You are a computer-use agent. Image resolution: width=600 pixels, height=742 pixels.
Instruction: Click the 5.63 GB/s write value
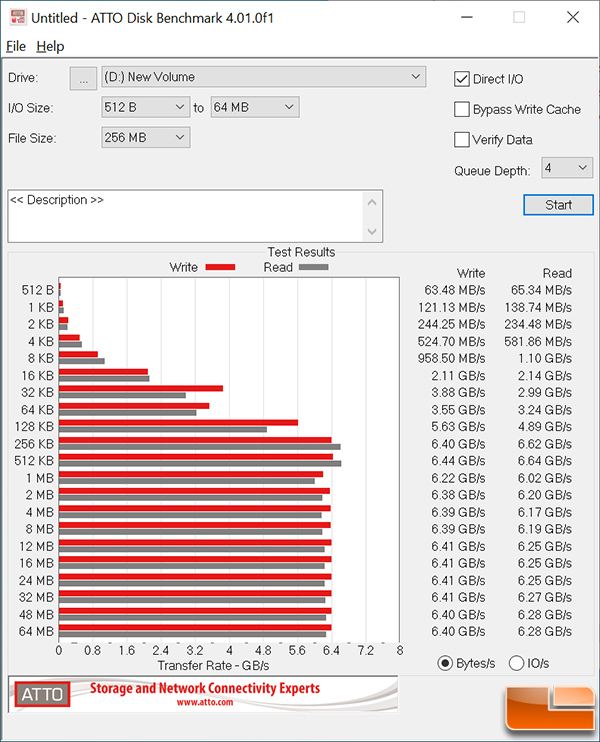point(458,426)
